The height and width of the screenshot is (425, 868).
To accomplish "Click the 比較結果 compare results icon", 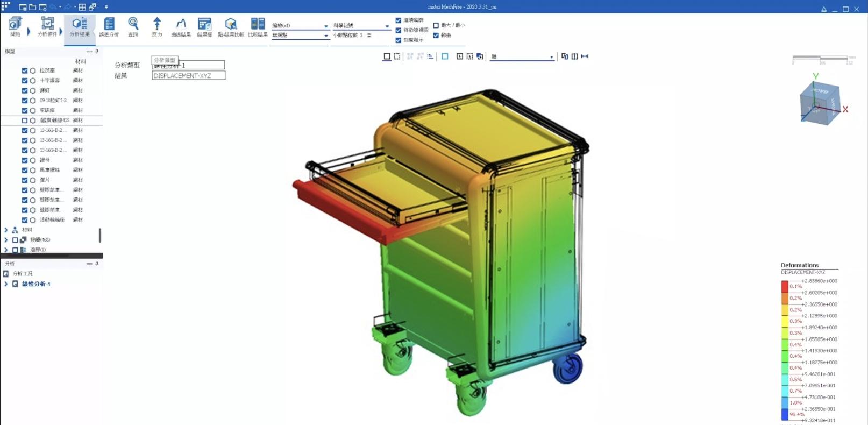I will point(258,26).
